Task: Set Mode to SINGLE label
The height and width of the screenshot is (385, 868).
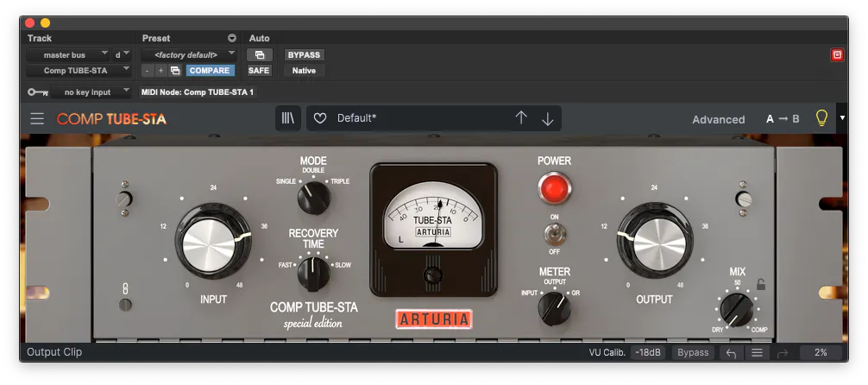Action: pos(286,181)
